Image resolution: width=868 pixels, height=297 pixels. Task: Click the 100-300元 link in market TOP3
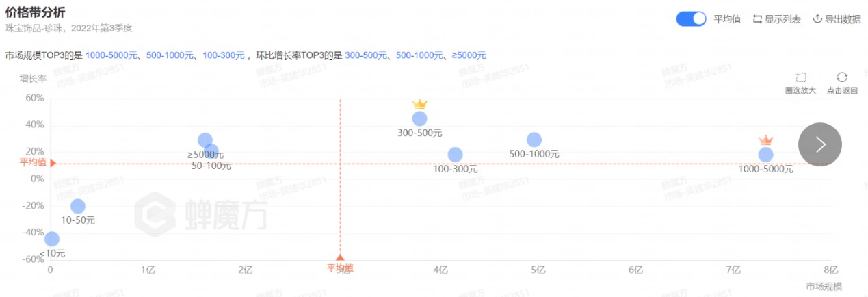point(223,55)
